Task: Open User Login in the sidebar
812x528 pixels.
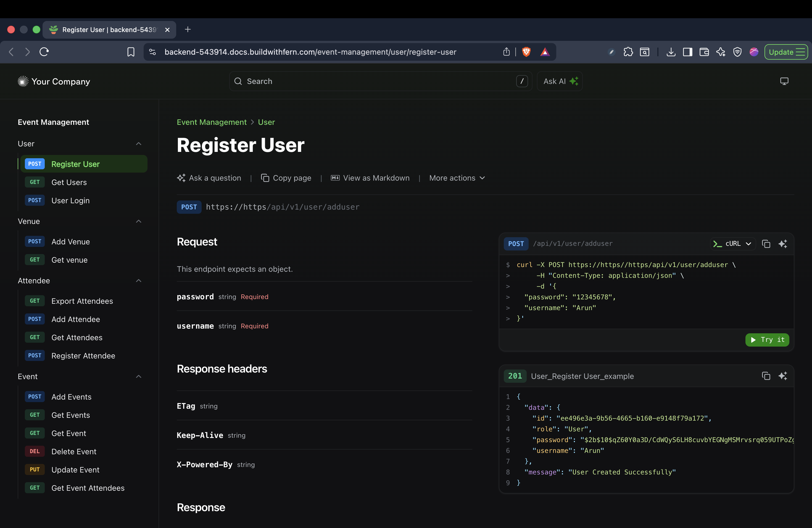Action: pos(84,200)
